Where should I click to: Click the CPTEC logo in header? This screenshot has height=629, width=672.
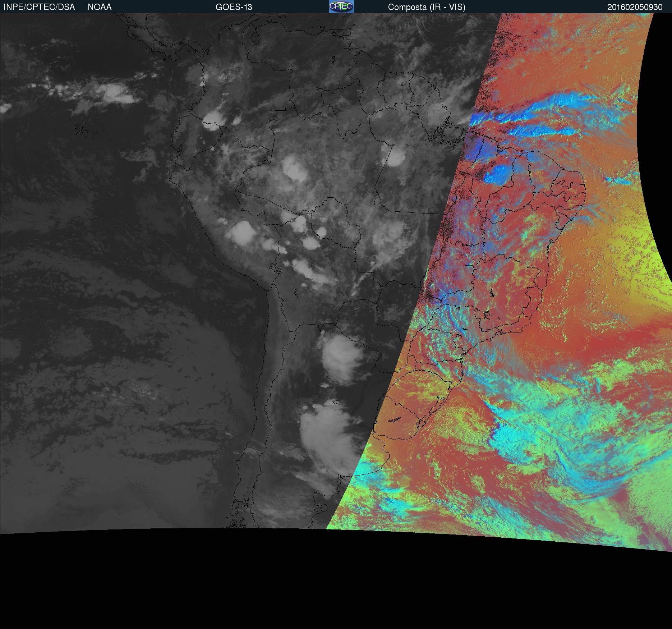341,6
